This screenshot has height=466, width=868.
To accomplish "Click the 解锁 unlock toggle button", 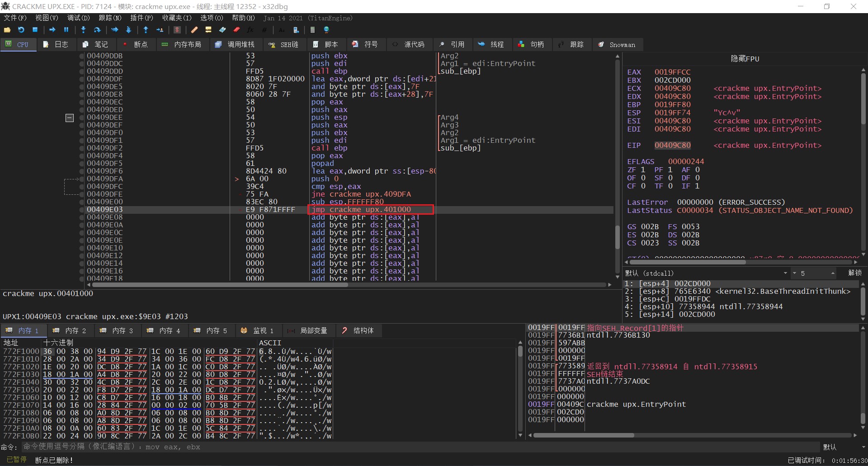I will tap(854, 273).
